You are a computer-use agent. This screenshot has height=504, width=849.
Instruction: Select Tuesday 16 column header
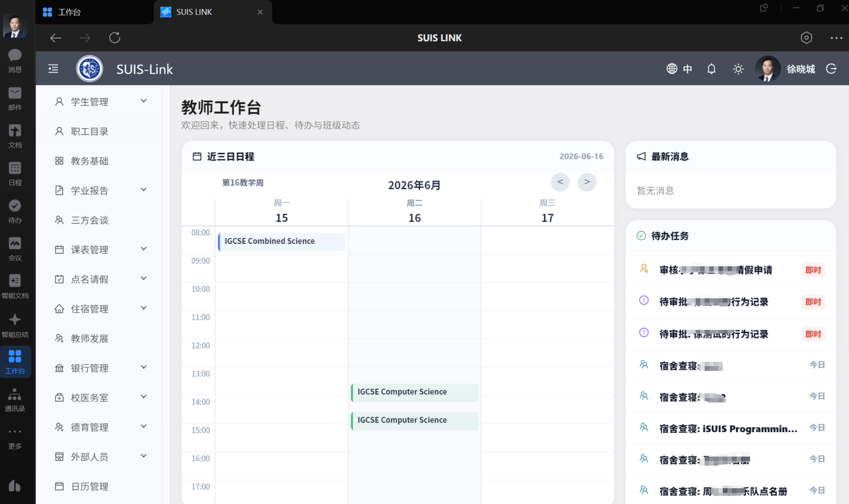(414, 211)
